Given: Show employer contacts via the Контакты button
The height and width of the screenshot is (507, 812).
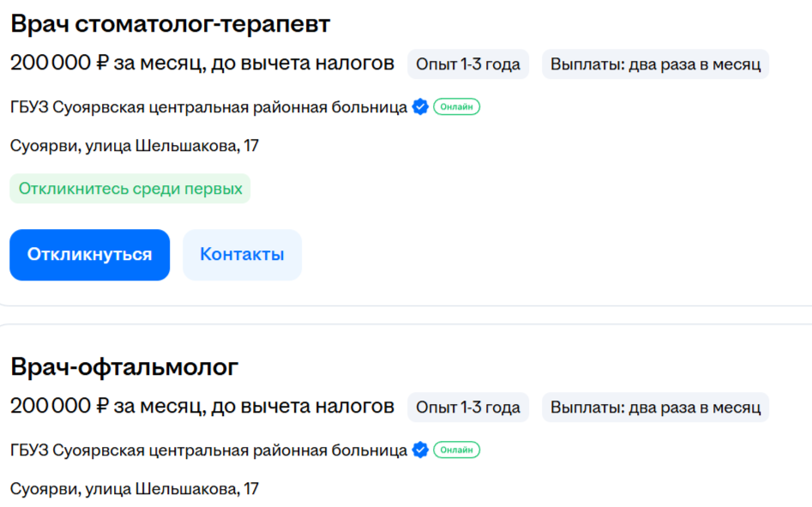Looking at the screenshot, I should pyautogui.click(x=242, y=255).
